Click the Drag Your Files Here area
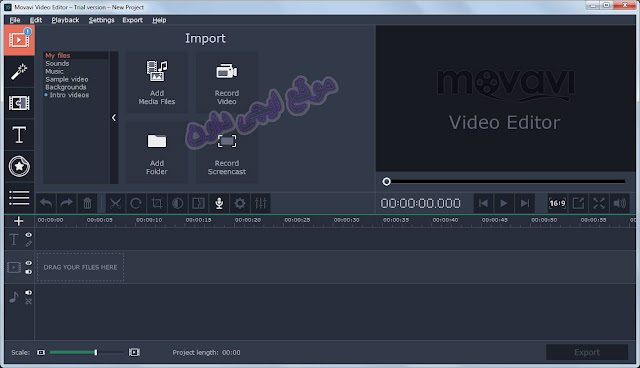 pyautogui.click(x=80, y=267)
